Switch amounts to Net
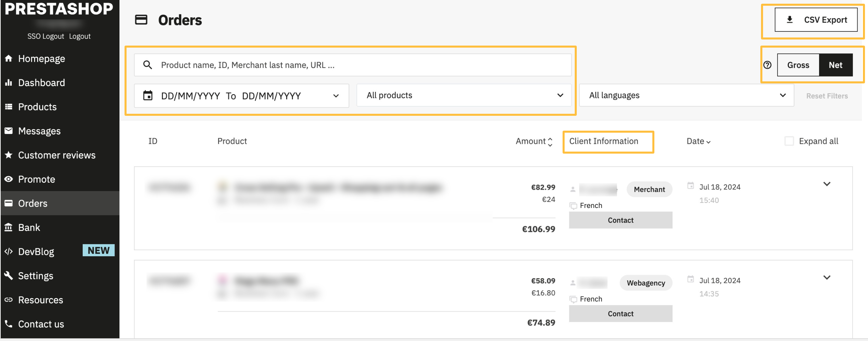 pyautogui.click(x=836, y=65)
